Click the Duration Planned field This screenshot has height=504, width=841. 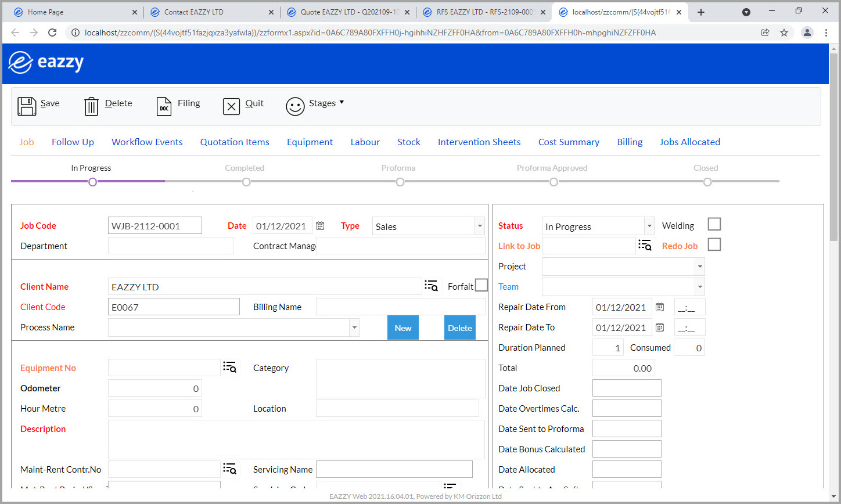[x=608, y=347]
